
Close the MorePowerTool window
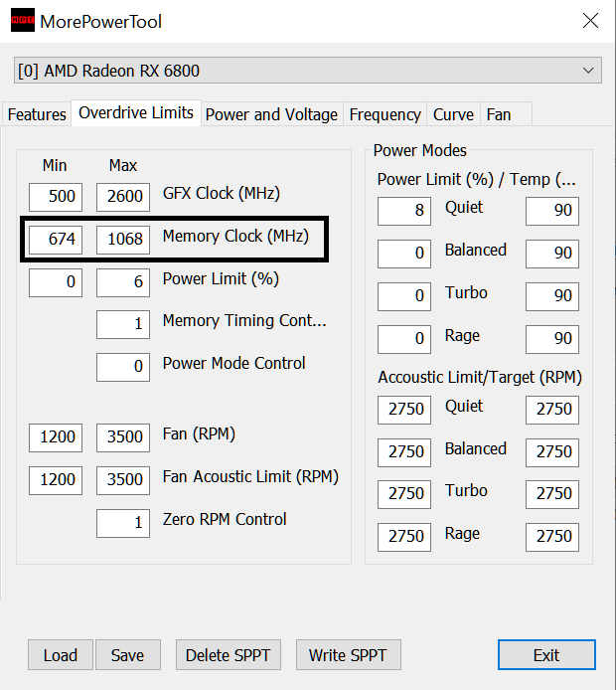click(x=590, y=21)
